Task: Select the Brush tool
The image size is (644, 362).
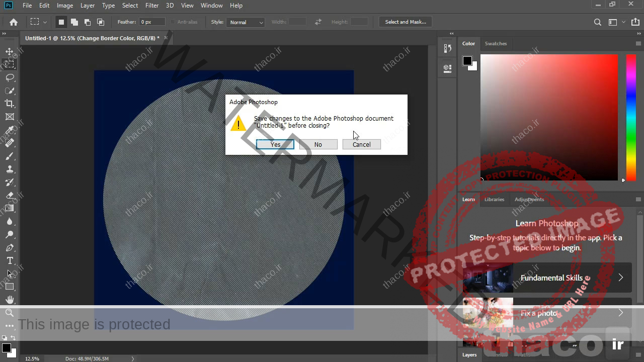Action: pyautogui.click(x=10, y=156)
